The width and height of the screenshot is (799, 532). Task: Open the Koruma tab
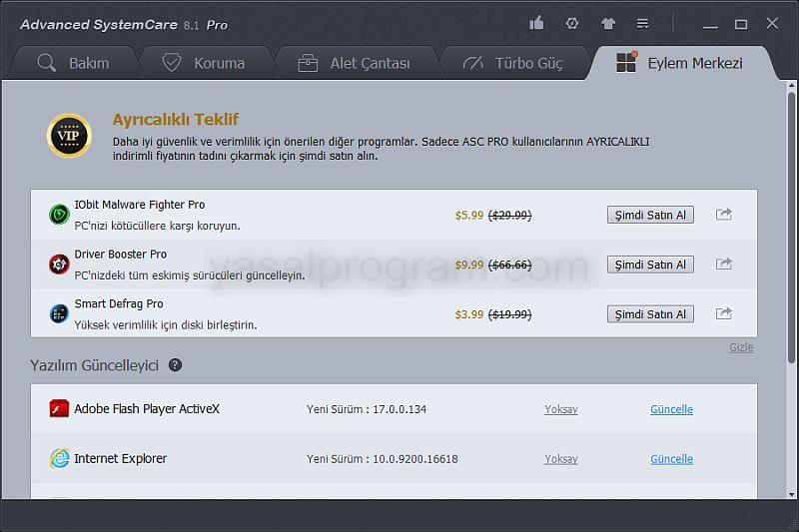tap(204, 63)
